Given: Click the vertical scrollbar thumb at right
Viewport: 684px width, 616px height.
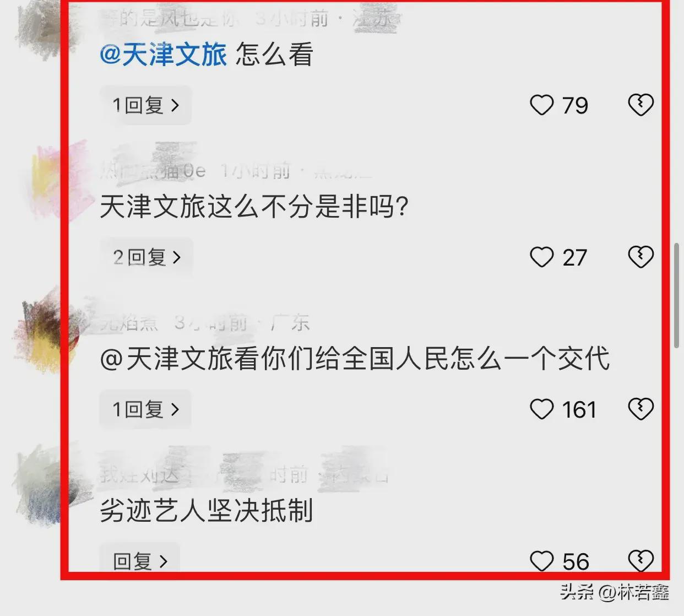Looking at the screenshot, I should [x=677, y=295].
